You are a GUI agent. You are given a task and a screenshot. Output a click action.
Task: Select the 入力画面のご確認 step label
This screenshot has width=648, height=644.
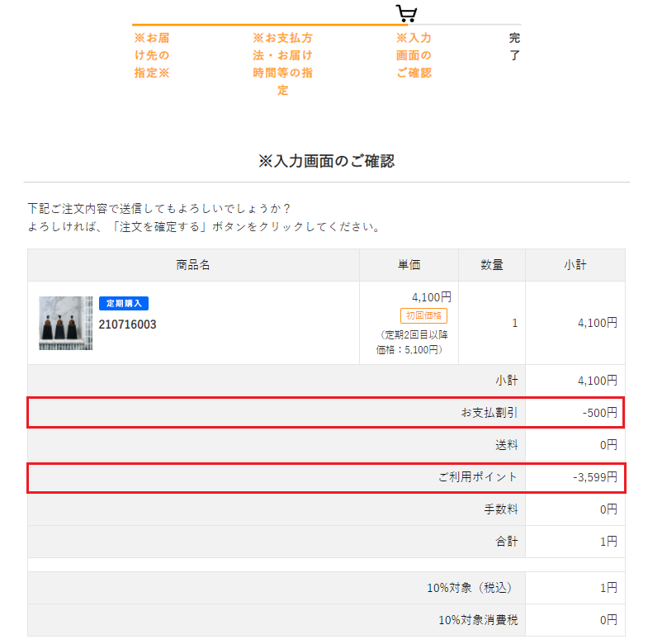(414, 55)
